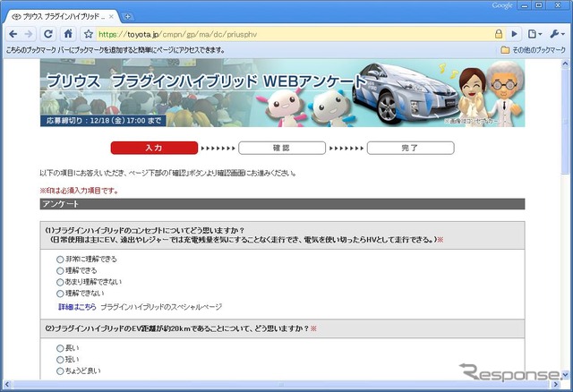Choose the fourth option 理解できない

click(60, 294)
